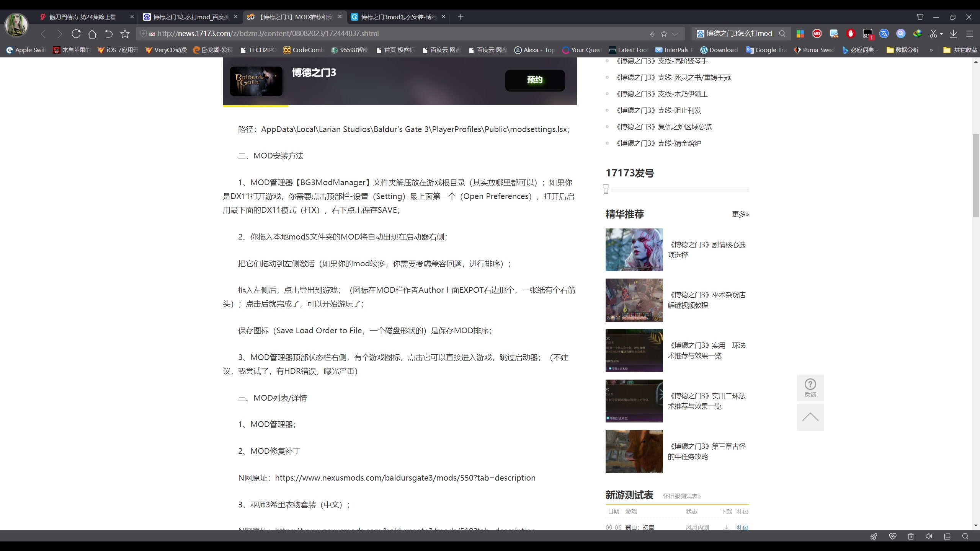Click the scissors screenshot tool
The height and width of the screenshot is (551, 980).
click(x=933, y=34)
